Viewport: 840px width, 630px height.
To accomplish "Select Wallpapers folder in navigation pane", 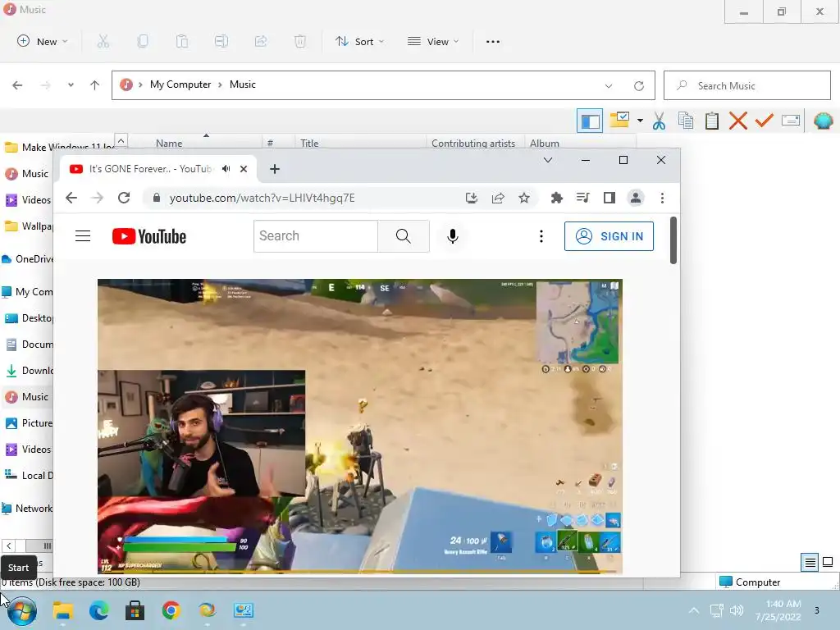I will pos(28,226).
